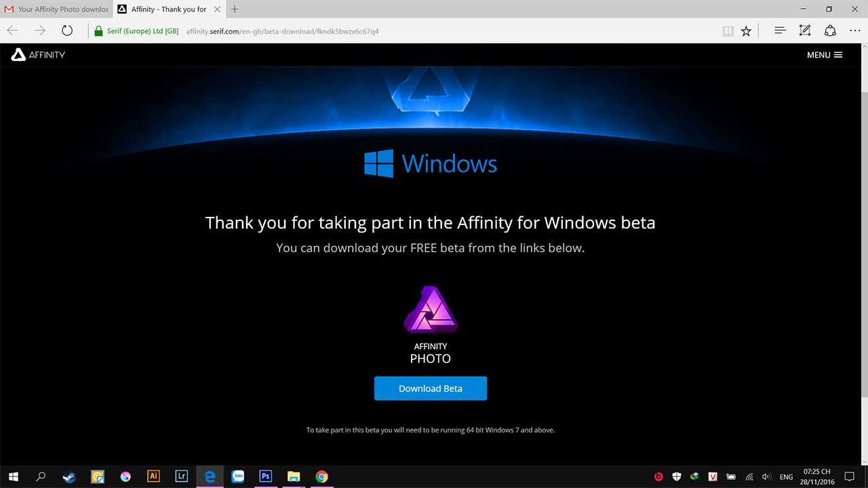Launch Photoshop from the taskbar
Viewport: 868px width, 488px height.
pos(265,476)
